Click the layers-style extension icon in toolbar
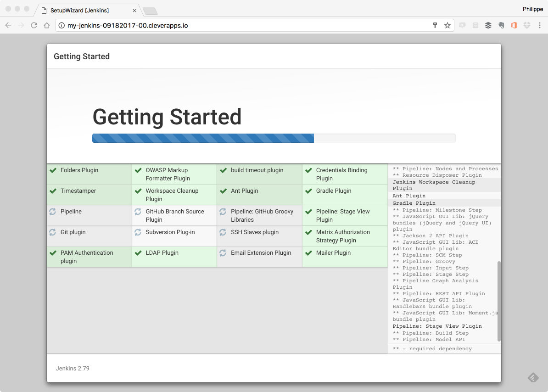 pos(488,25)
